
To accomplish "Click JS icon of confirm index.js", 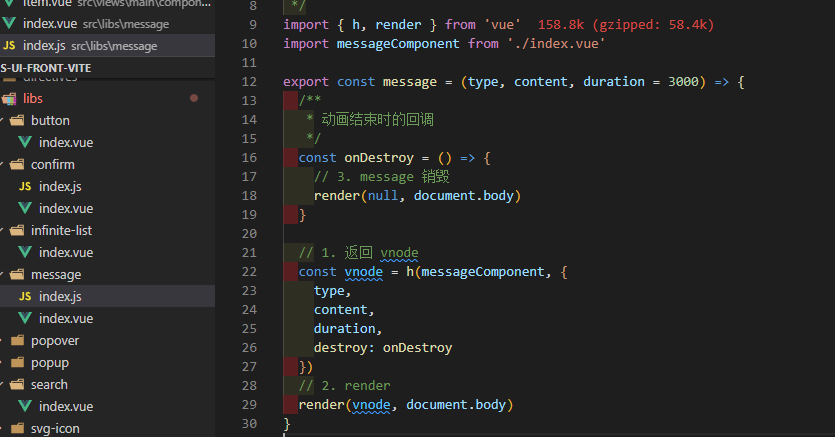I will [x=25, y=186].
